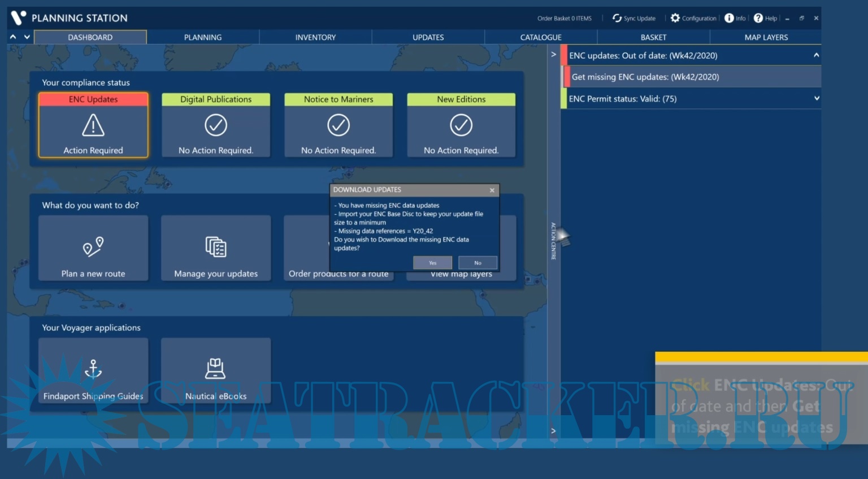Click the Digital Publications checkmark icon
868x479 pixels.
coord(216,125)
